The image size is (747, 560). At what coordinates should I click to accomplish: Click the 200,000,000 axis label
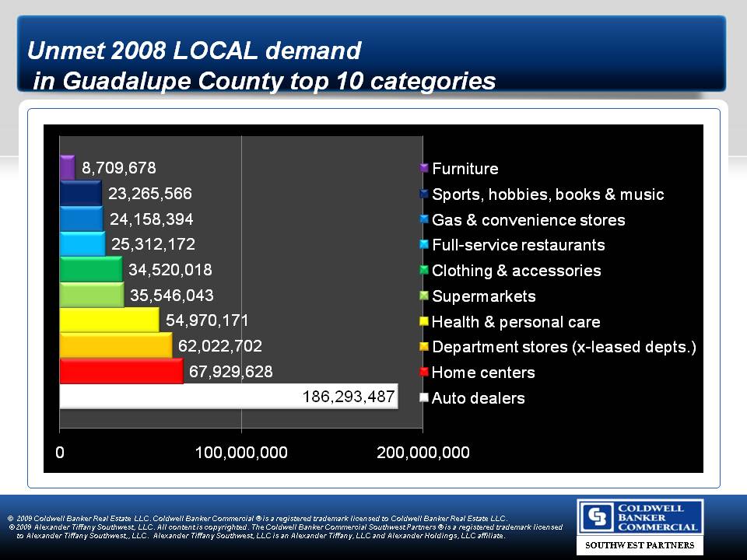click(423, 453)
